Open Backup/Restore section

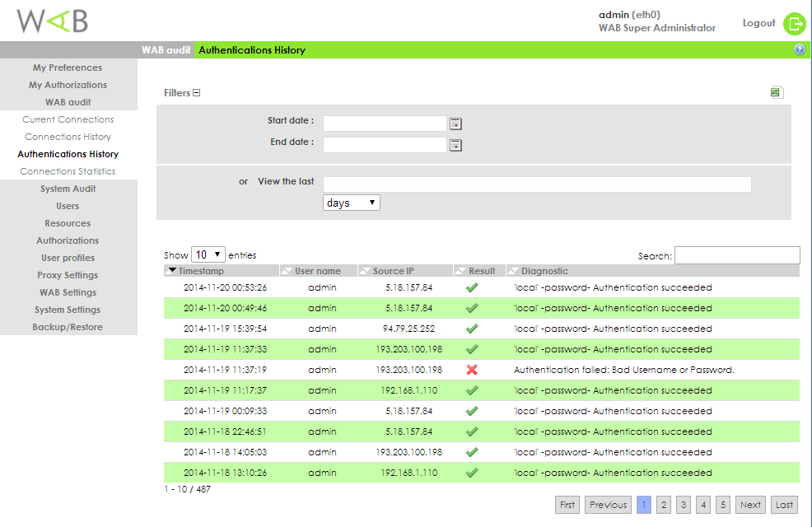click(x=68, y=327)
